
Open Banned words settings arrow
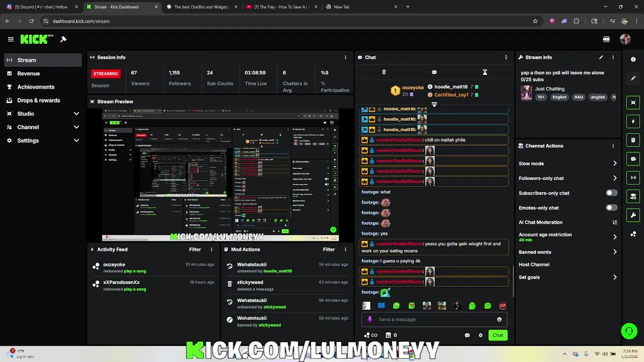click(x=615, y=252)
